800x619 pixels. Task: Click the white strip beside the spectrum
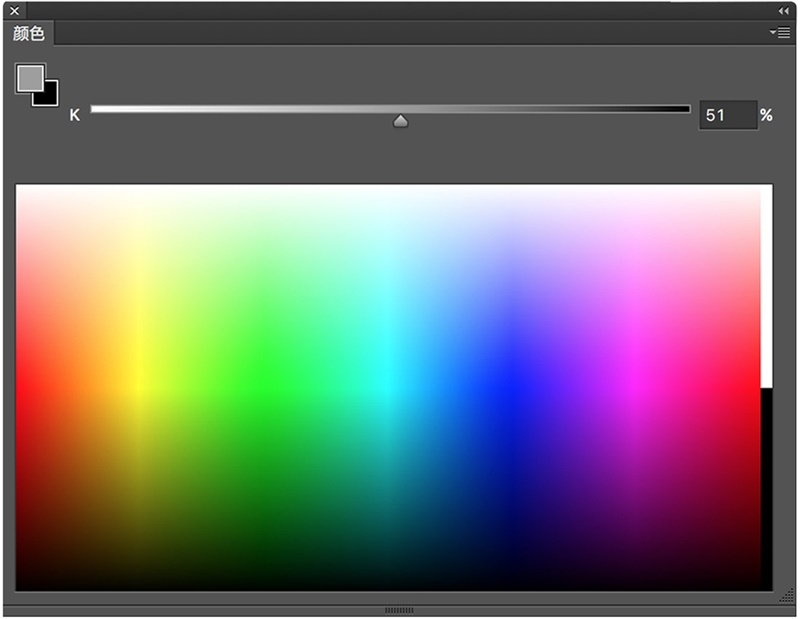tap(766, 286)
